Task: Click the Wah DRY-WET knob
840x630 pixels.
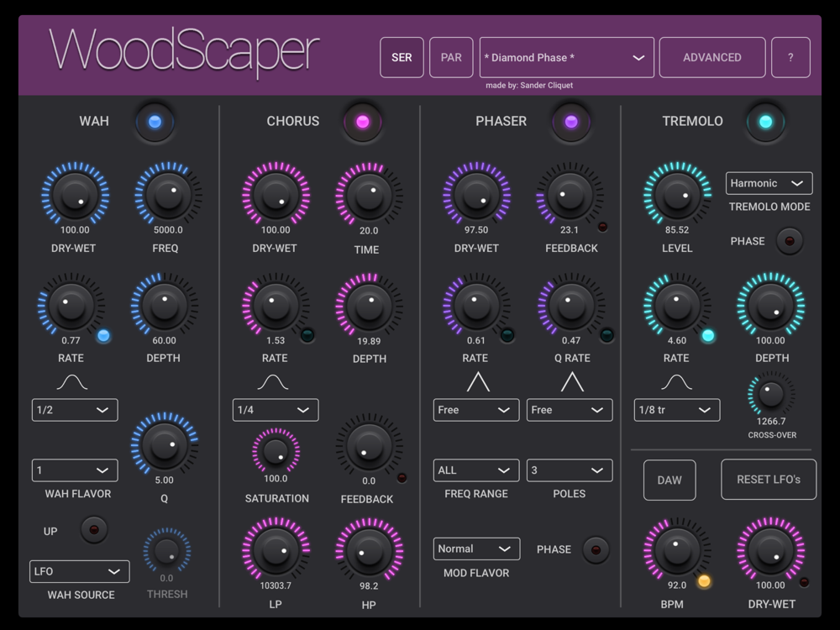Action: coord(75,195)
